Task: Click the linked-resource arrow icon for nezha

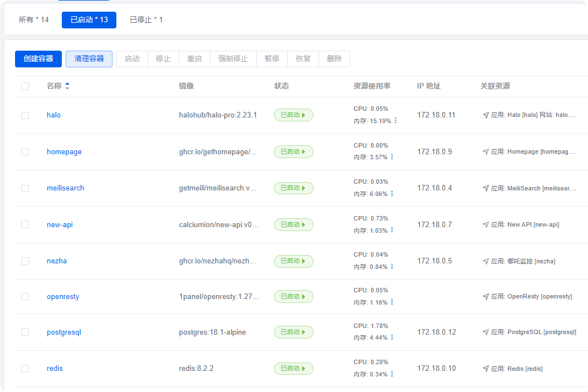Action: (486, 261)
